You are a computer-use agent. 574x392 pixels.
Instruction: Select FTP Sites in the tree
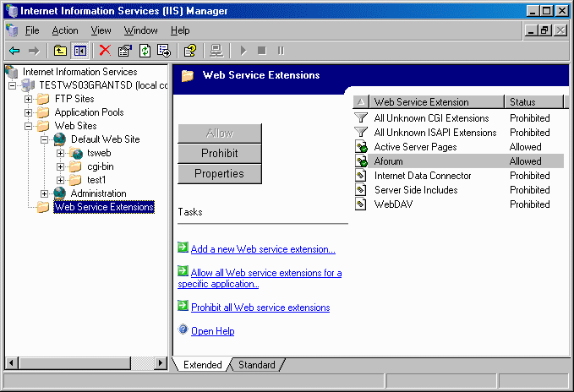[x=74, y=99]
